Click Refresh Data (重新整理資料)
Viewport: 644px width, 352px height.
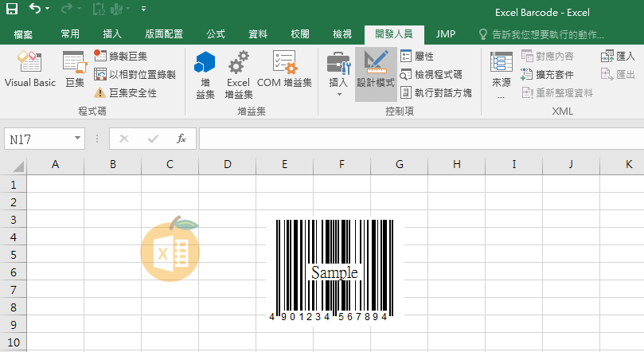click(x=557, y=93)
